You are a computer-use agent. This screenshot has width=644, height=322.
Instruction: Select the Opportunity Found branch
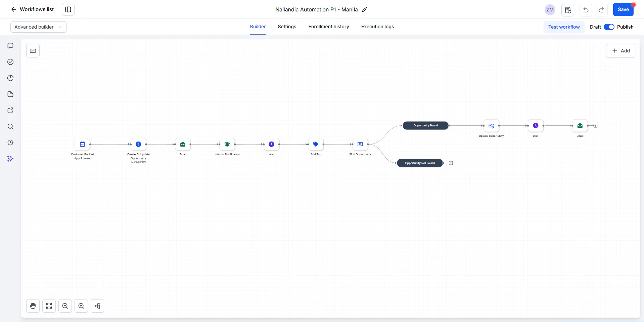(426, 125)
